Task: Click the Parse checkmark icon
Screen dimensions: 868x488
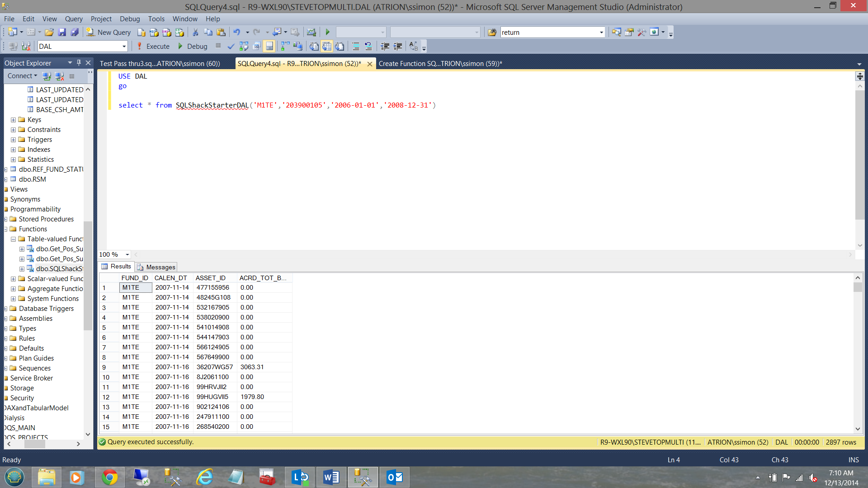Action: [x=231, y=46]
